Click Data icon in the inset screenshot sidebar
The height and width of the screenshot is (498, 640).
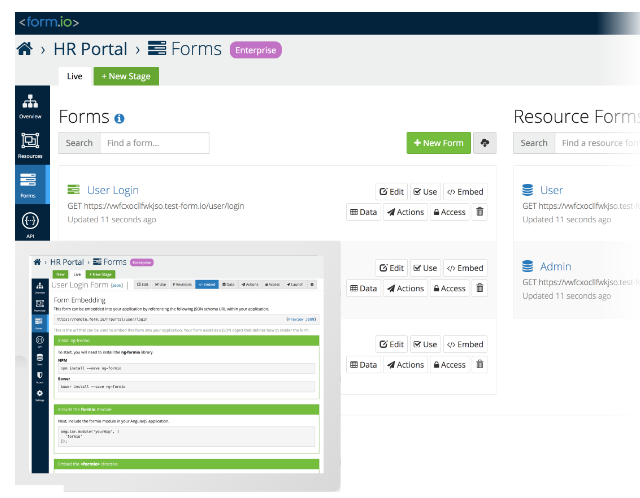40,359
